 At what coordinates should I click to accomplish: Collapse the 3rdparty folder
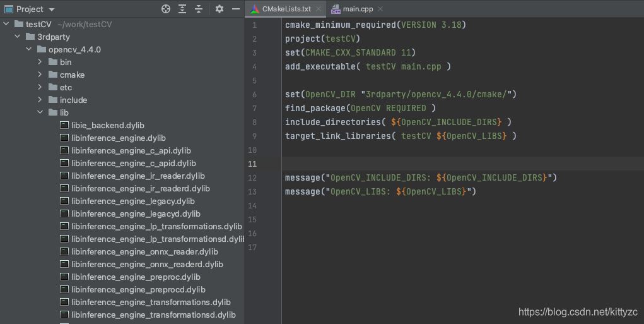(x=17, y=37)
